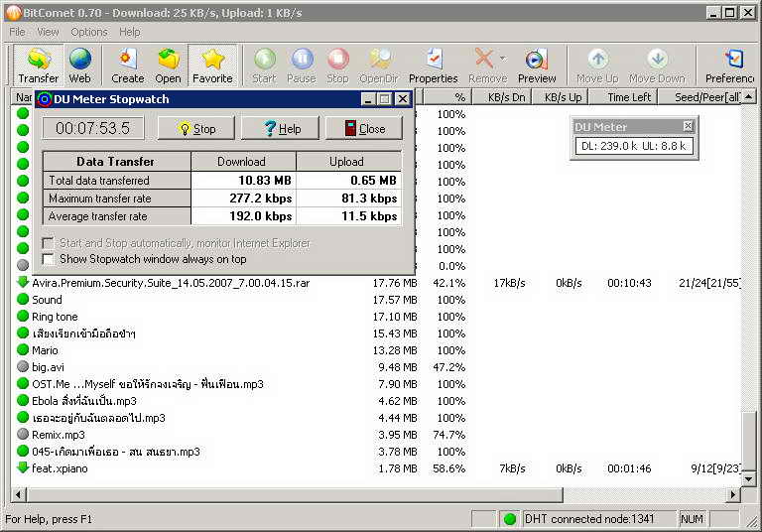Expand the Remove button dropdown arrow

click(x=503, y=59)
